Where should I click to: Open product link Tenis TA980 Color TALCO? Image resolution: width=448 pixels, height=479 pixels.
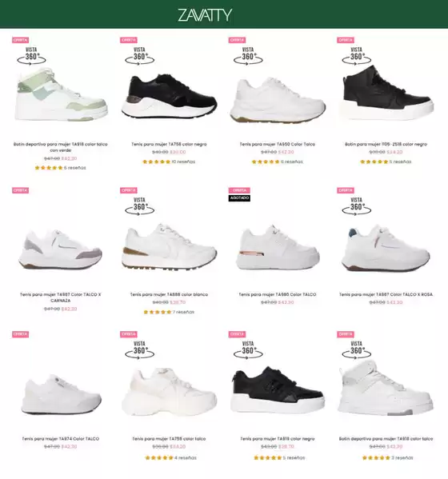click(x=278, y=294)
